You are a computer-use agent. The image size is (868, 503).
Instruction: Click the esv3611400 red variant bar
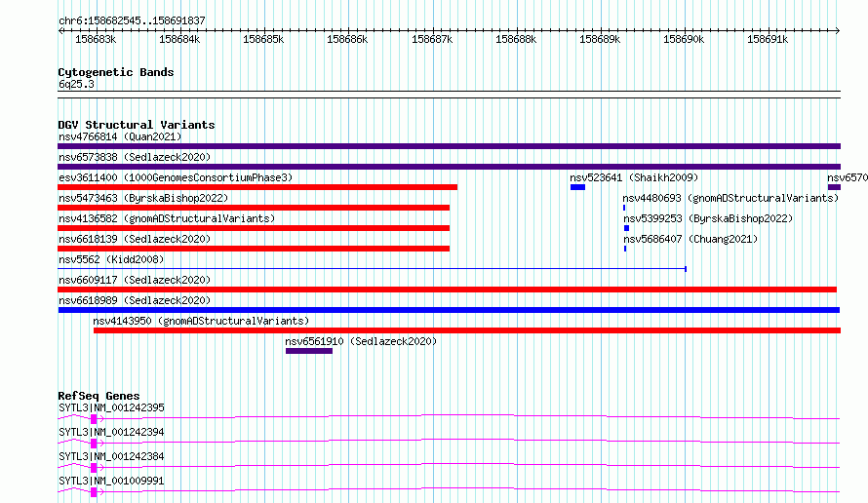[x=257, y=187]
